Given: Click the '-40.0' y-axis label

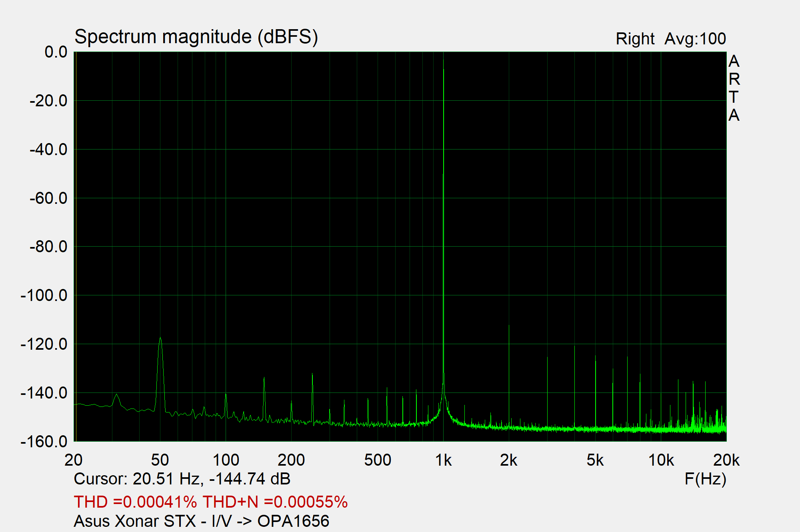Looking at the screenshot, I should pos(48,149).
